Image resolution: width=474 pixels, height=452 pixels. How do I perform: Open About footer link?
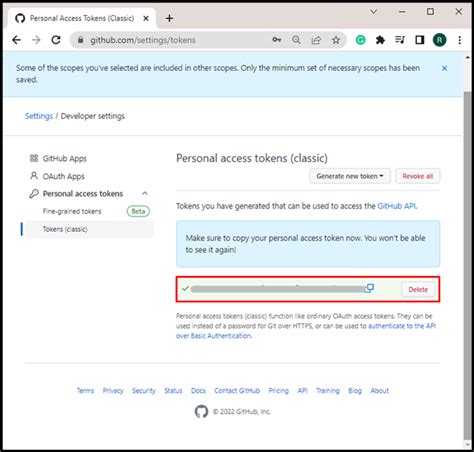tap(380, 391)
